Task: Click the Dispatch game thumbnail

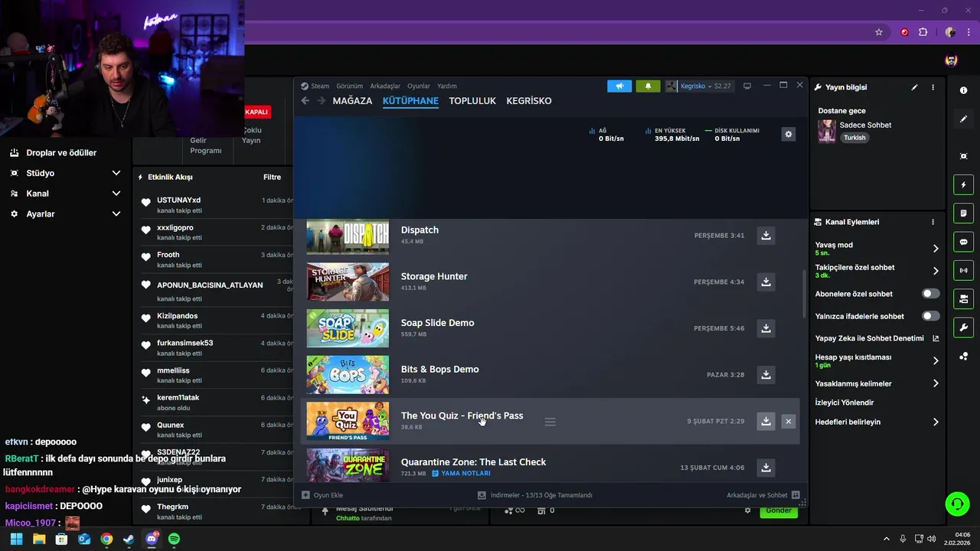Action: coord(348,238)
